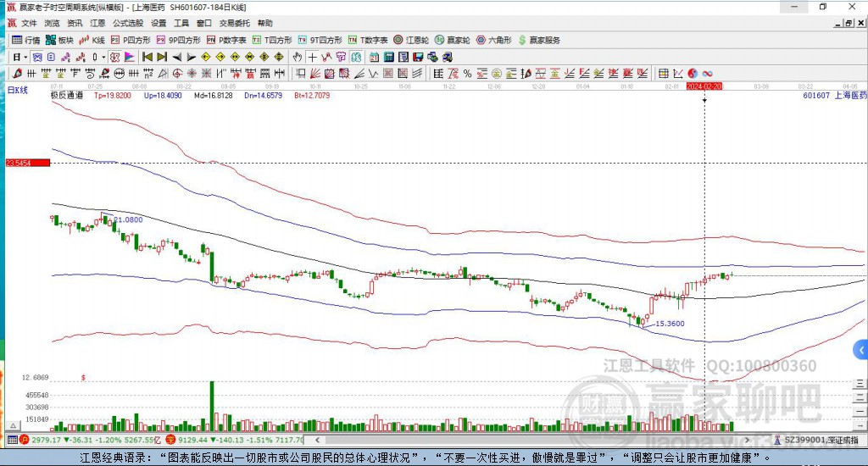The height and width of the screenshot is (466, 868).
Task: Open the yin-yang taiji icon
Action: pyautogui.click(x=693, y=73)
